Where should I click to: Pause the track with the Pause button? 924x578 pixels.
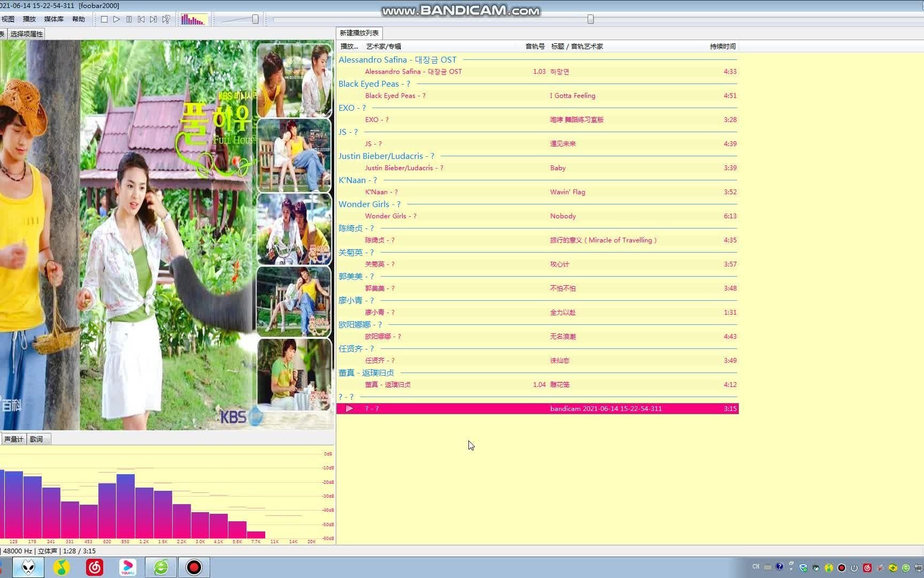(x=129, y=19)
